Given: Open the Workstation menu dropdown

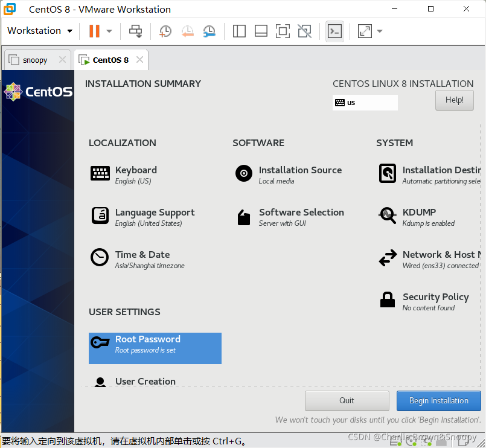Looking at the screenshot, I should (40, 31).
